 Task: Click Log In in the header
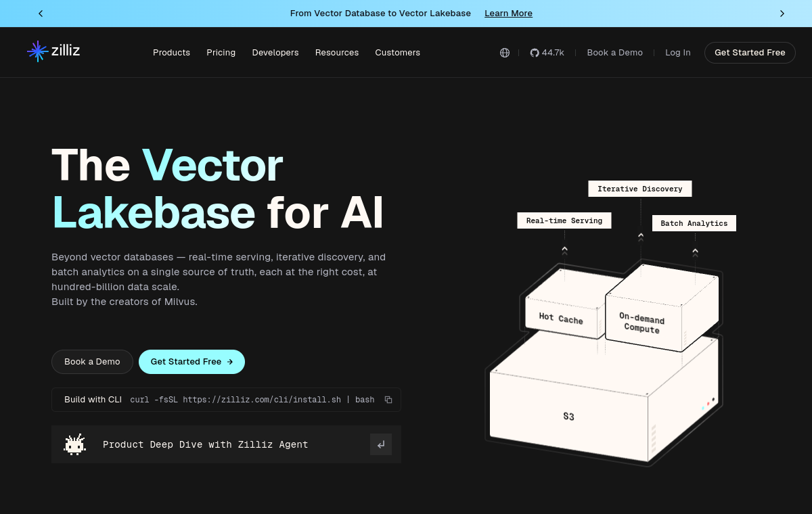pos(678,53)
